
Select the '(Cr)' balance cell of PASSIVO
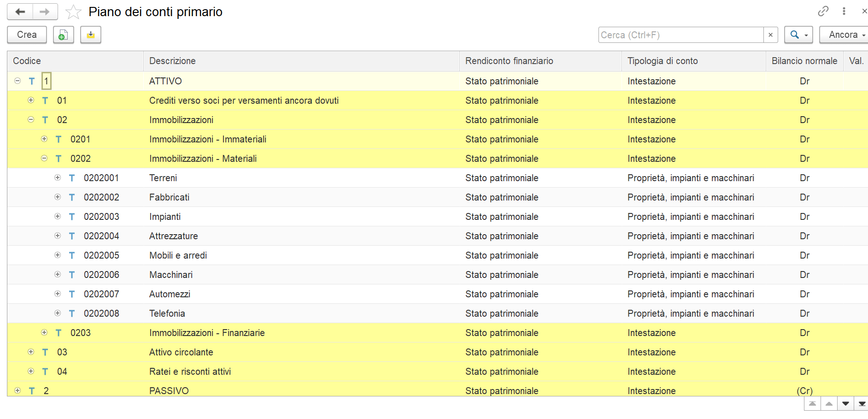(804, 391)
